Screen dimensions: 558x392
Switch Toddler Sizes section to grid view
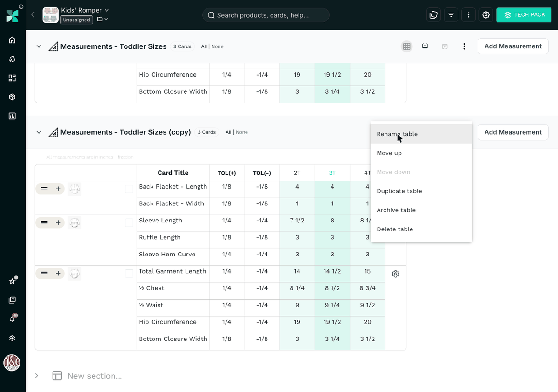click(x=407, y=46)
